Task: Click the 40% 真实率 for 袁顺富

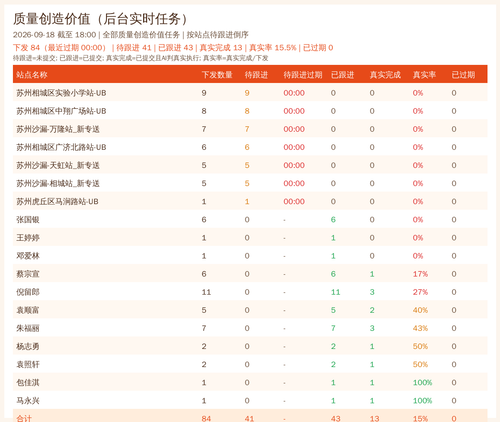Action: pyautogui.click(x=420, y=310)
